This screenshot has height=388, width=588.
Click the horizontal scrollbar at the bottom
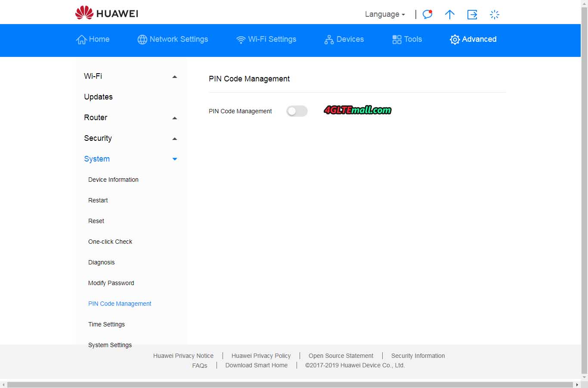point(291,384)
